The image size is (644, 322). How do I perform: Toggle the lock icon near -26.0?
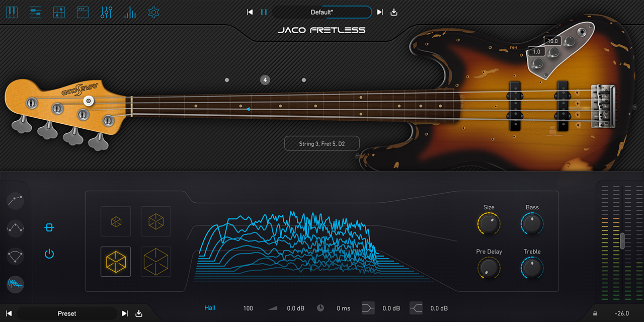click(595, 313)
